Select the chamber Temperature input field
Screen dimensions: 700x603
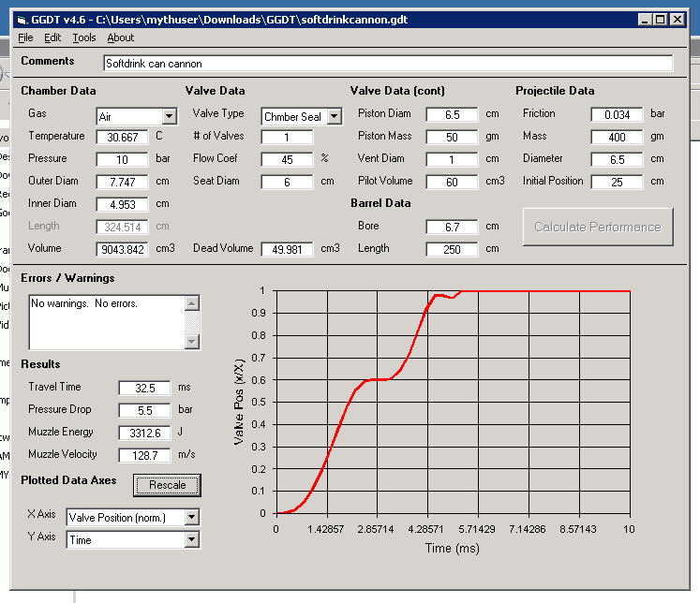pyautogui.click(x=123, y=137)
